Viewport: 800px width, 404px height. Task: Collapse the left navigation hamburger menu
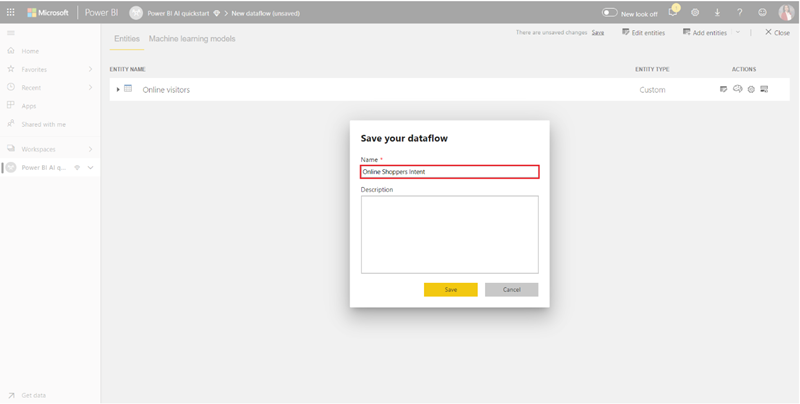click(11, 33)
